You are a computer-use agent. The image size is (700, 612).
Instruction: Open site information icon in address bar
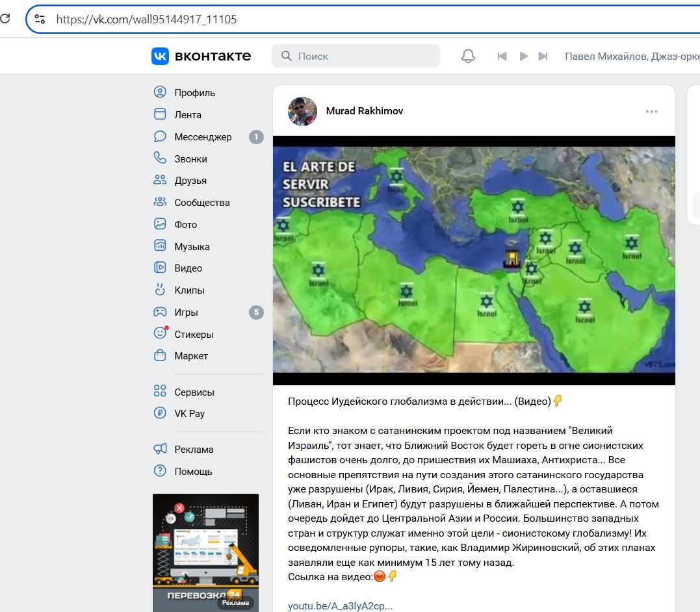[x=40, y=19]
